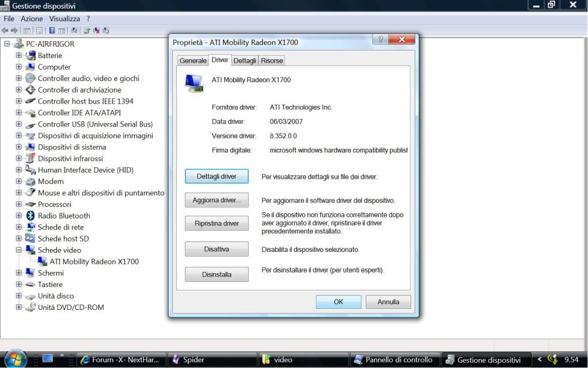The image size is (588, 368).
Task: Expand Controller audio, video e giochi
Action: tap(18, 78)
